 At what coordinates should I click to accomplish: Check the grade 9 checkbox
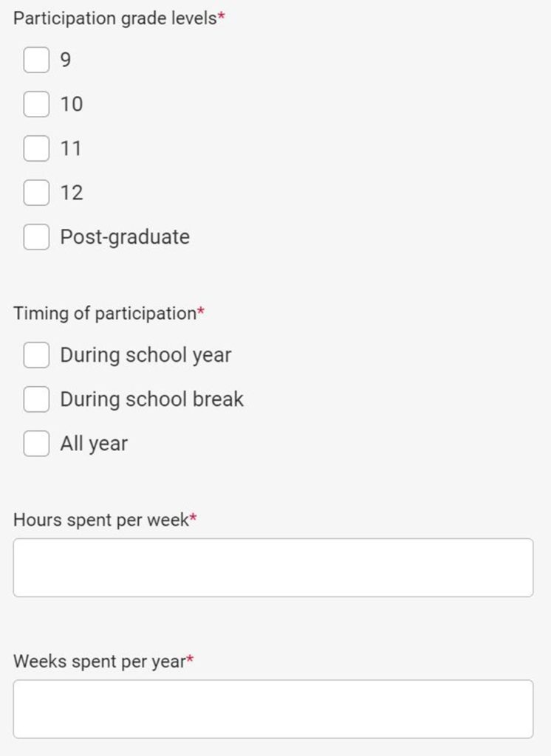point(36,60)
